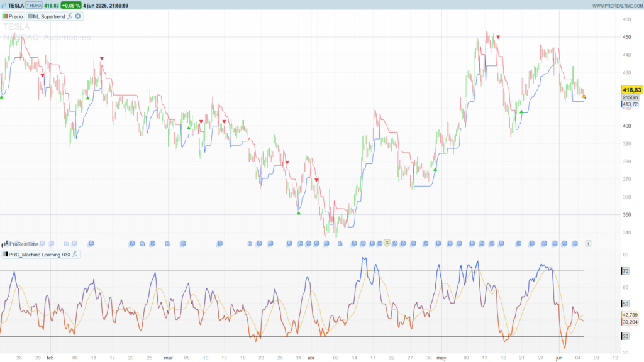Click the blue 413,72 Supertrend value tag
The height and width of the screenshot is (362, 644).
point(630,104)
